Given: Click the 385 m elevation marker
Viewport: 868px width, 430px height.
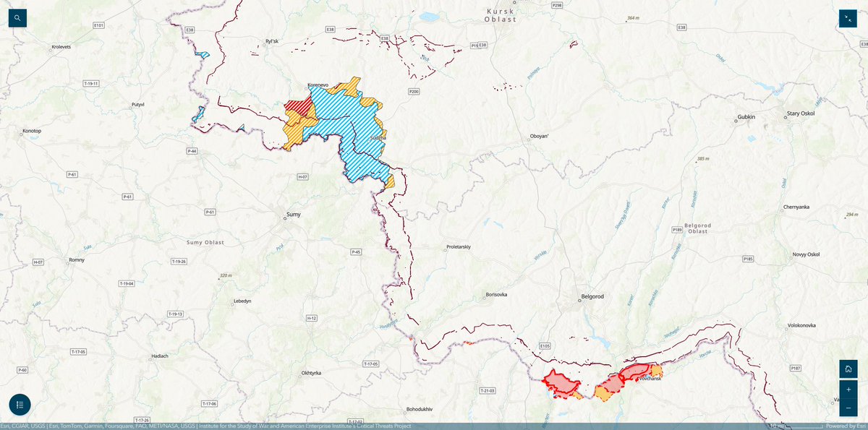Looking at the screenshot, I should [701, 158].
